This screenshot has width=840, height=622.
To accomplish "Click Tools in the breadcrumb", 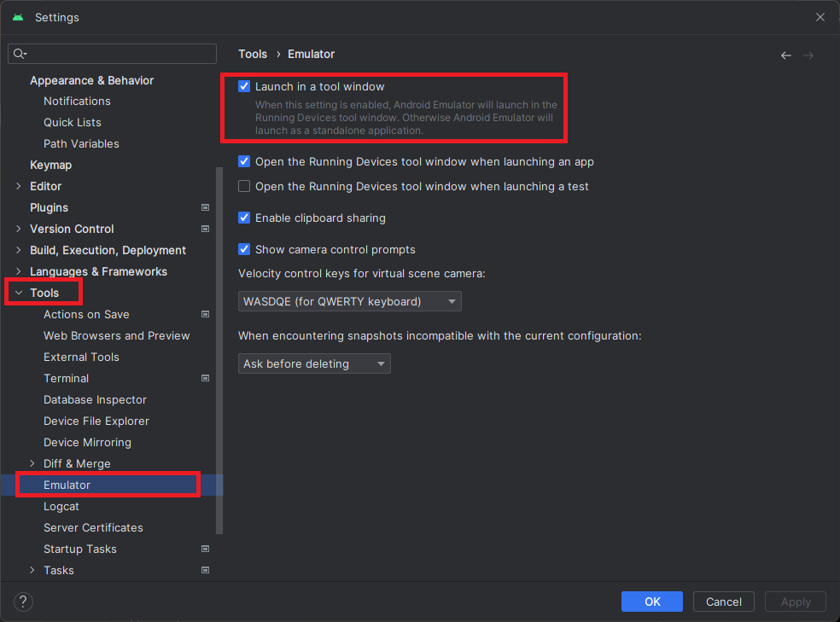I will coord(253,54).
